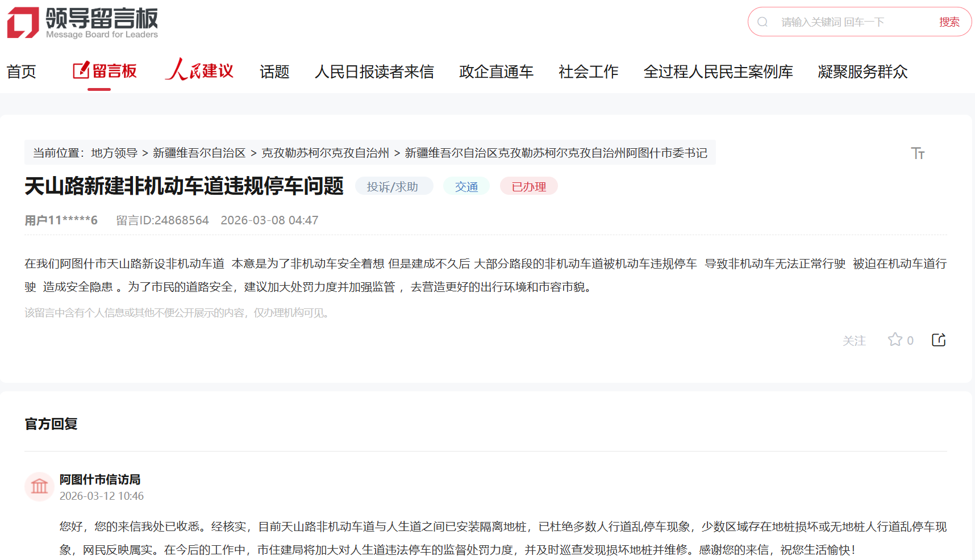Open the 留言板 tab with pencil icon
Image resolution: width=975 pixels, height=560 pixels.
click(105, 72)
